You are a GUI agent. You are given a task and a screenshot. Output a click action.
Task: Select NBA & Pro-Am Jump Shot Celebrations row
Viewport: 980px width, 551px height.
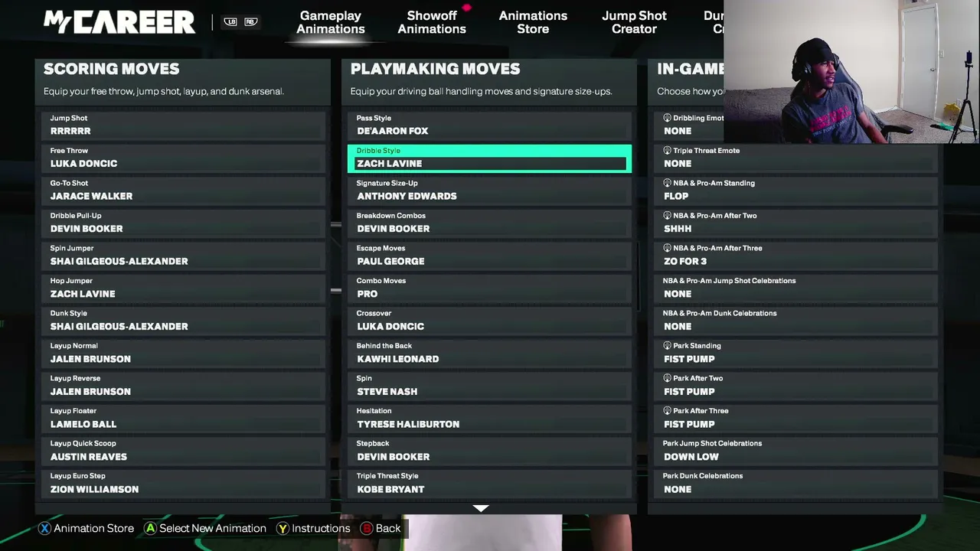click(x=796, y=288)
